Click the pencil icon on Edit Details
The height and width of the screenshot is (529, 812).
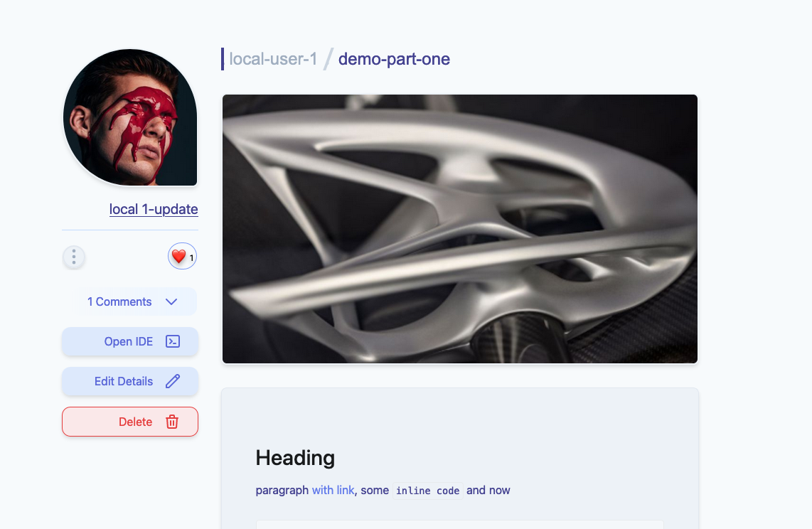(173, 382)
